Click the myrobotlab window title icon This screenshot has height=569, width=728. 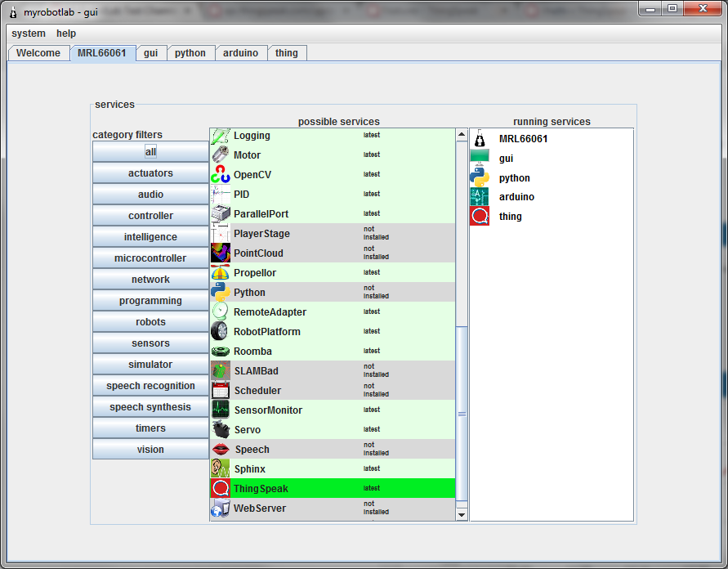(x=13, y=12)
